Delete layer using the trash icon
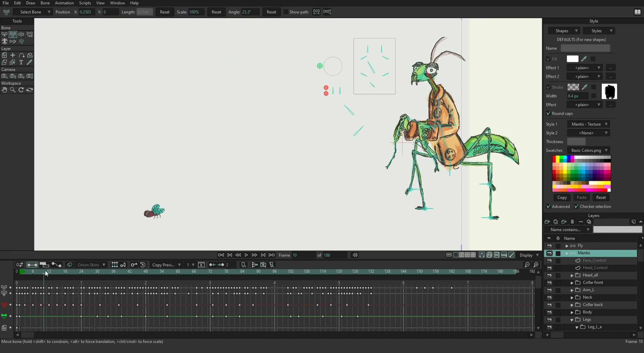 (573, 222)
